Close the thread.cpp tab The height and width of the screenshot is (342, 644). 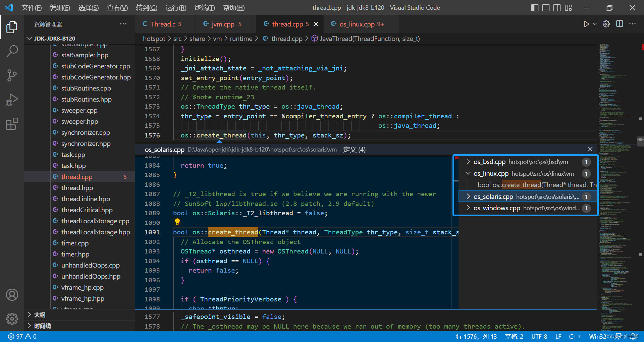point(316,24)
